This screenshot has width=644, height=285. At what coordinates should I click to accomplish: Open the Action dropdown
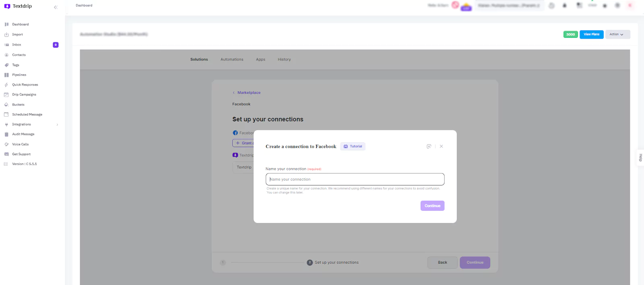coord(617,35)
